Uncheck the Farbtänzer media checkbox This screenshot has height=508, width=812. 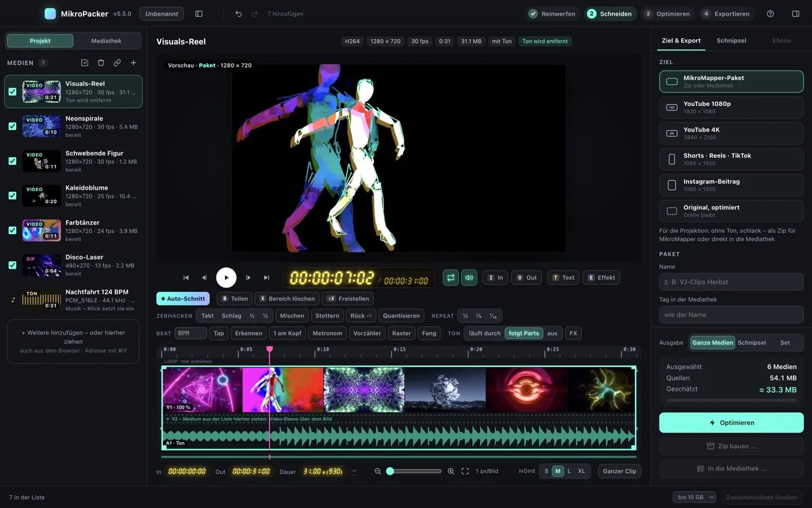coord(12,230)
